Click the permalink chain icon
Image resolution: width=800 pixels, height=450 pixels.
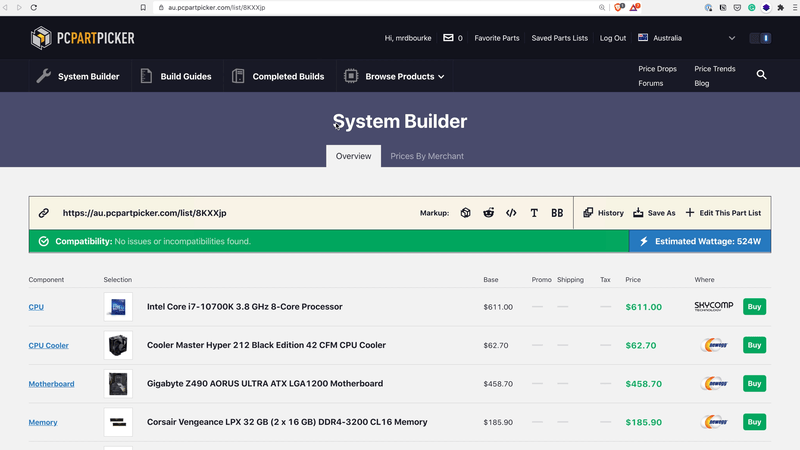coord(44,213)
